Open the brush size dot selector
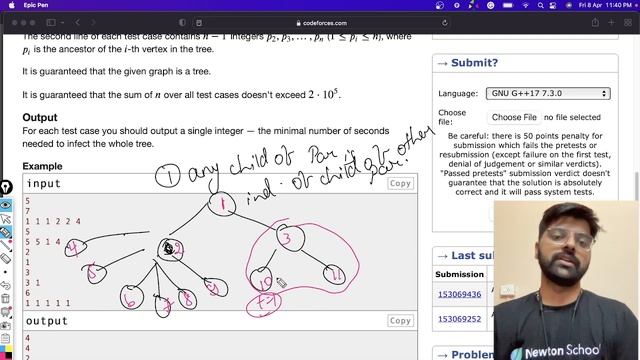Image resolution: width=640 pixels, height=360 pixels. point(5,272)
